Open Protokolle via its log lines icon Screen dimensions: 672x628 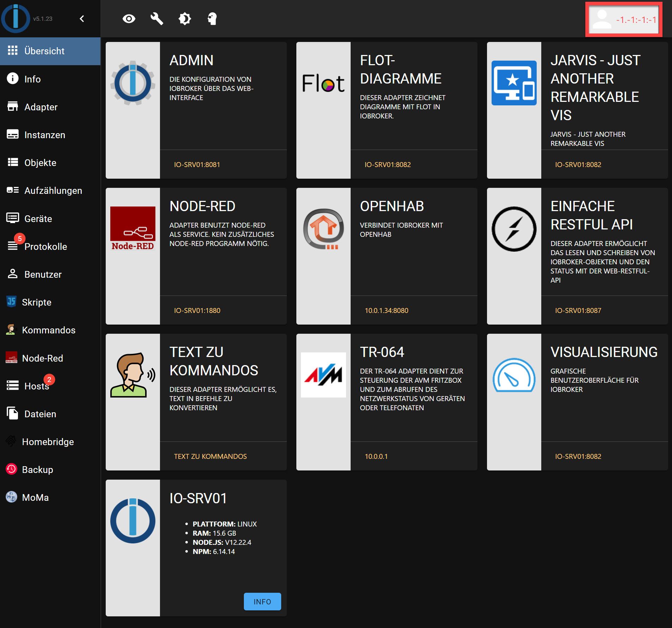(13, 246)
